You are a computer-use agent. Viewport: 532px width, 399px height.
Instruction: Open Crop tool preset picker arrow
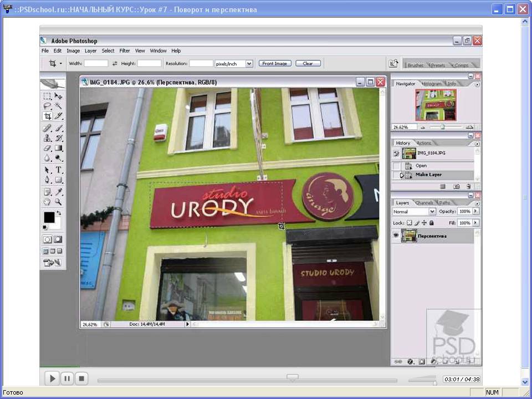pos(61,63)
